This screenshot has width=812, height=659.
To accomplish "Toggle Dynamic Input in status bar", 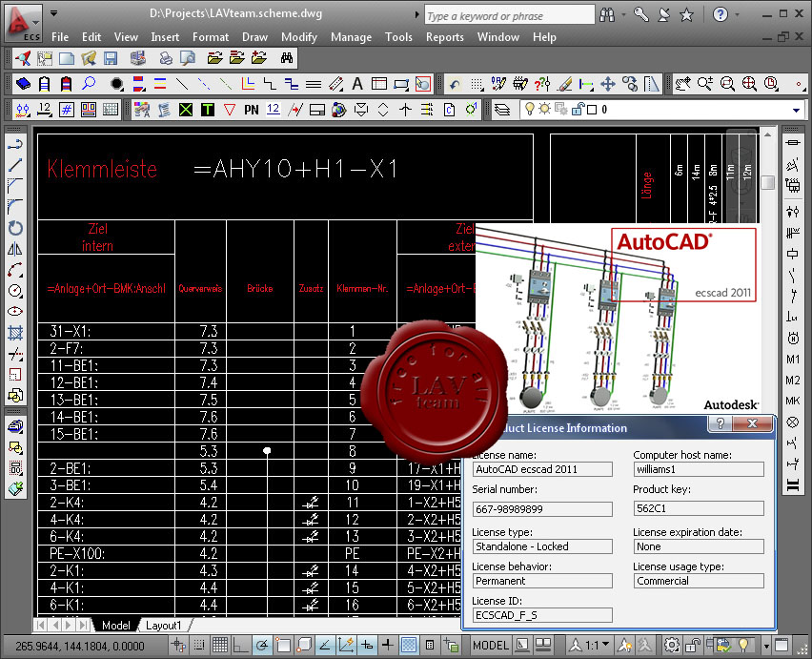I will pos(367,645).
